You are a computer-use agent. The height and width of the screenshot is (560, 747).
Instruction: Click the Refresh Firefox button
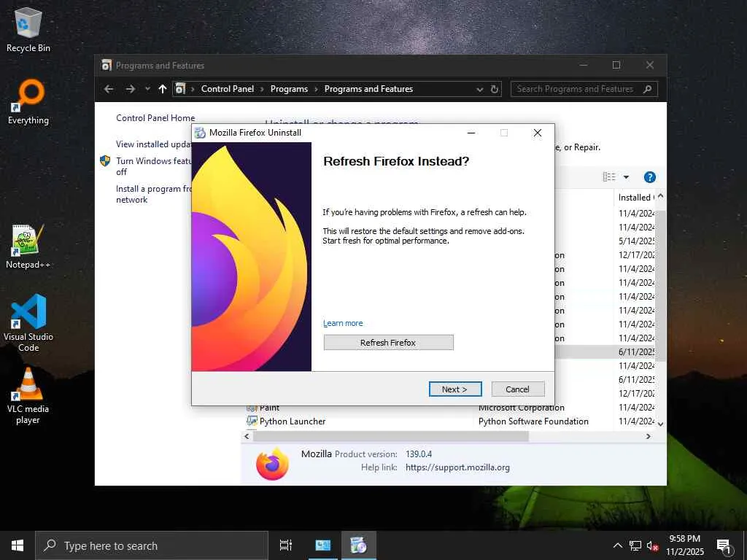pos(388,343)
